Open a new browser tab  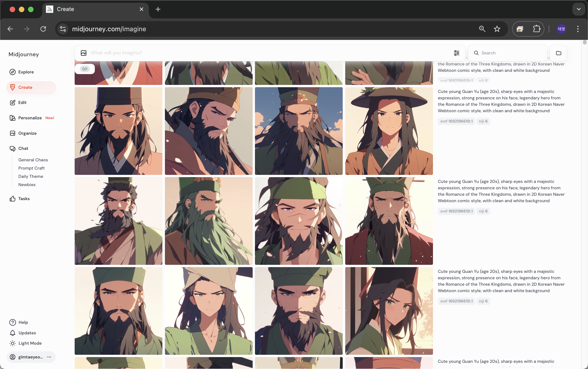point(158,9)
